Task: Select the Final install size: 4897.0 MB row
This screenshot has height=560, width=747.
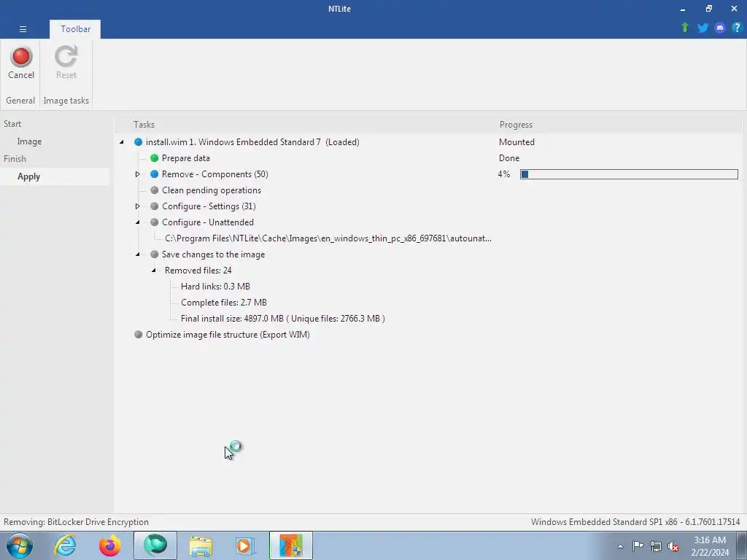Action: click(x=283, y=319)
